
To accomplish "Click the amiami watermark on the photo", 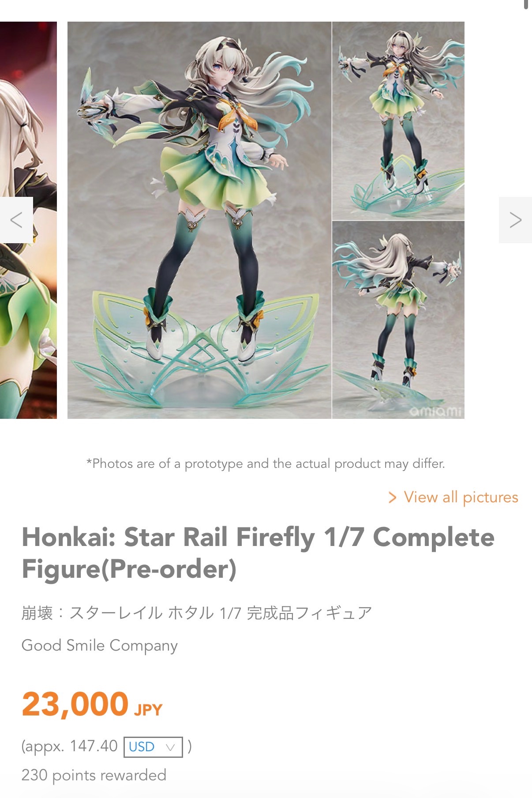I will pos(435,411).
